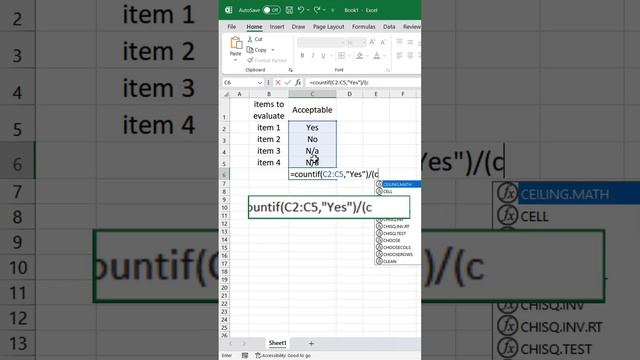The image size is (640, 360).
Task: Open the font size combo box
Action: [356, 42]
